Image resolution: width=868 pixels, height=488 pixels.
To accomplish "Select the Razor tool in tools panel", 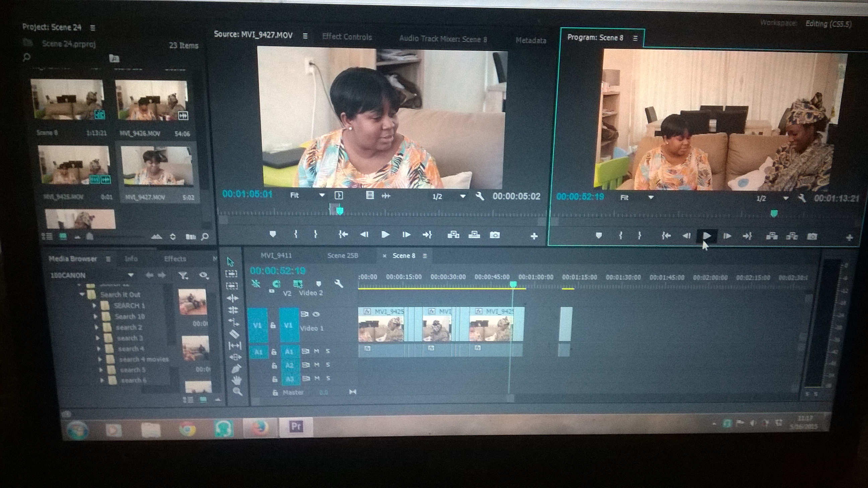I will point(234,334).
